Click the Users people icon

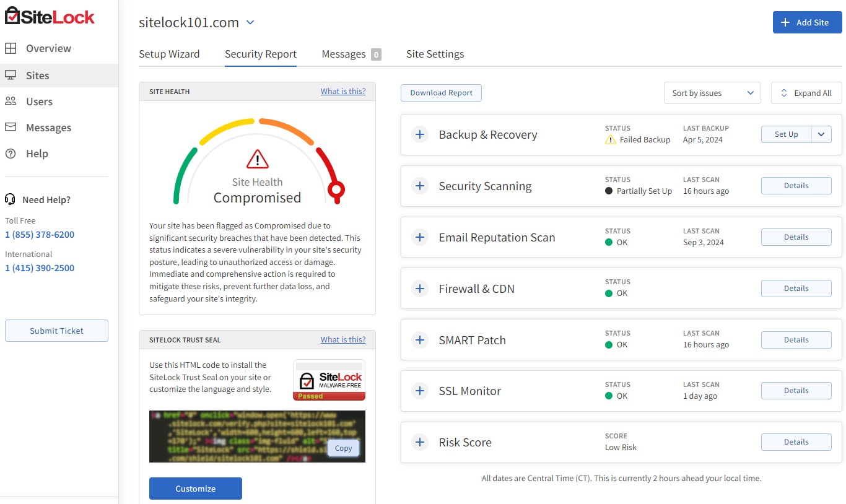11,102
